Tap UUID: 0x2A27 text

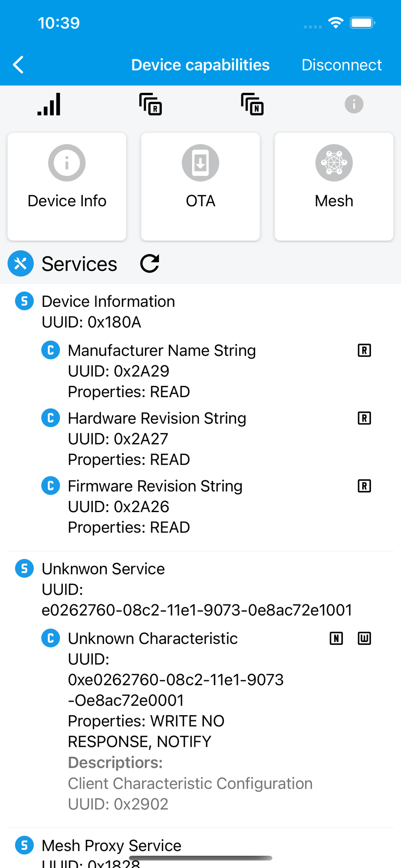click(x=118, y=439)
